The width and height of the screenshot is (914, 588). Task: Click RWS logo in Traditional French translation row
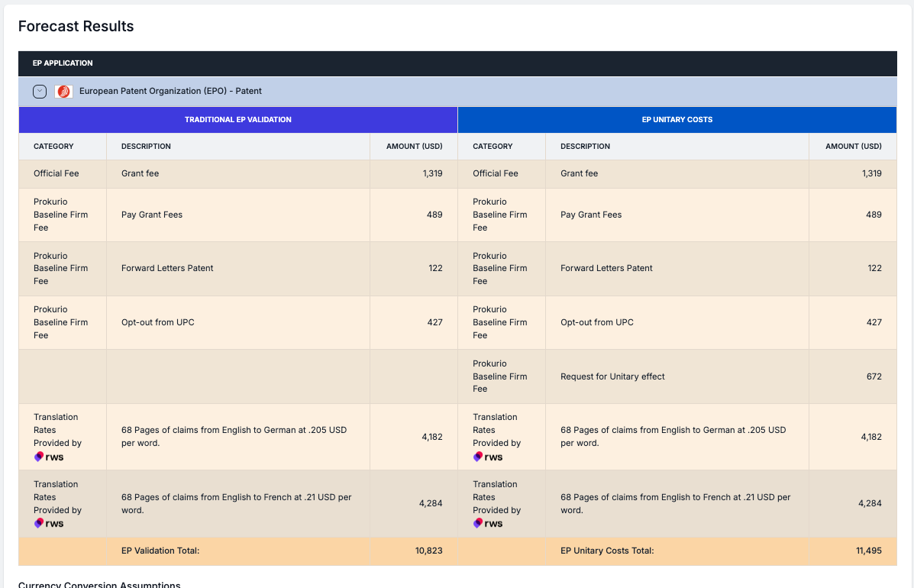49,524
